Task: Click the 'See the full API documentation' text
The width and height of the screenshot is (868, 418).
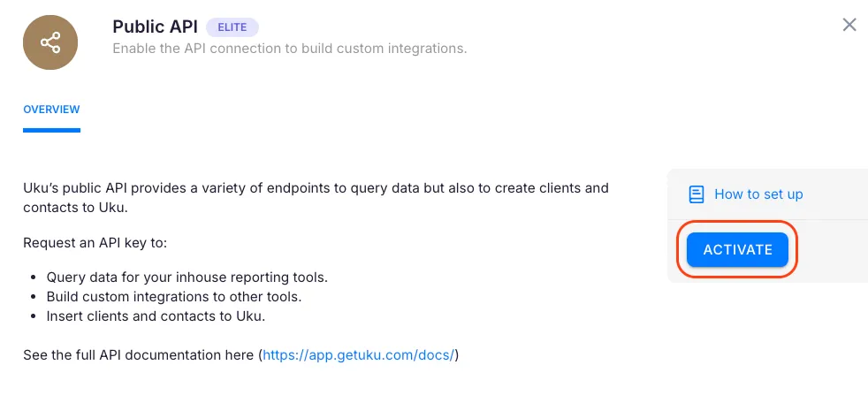Action: [140, 355]
